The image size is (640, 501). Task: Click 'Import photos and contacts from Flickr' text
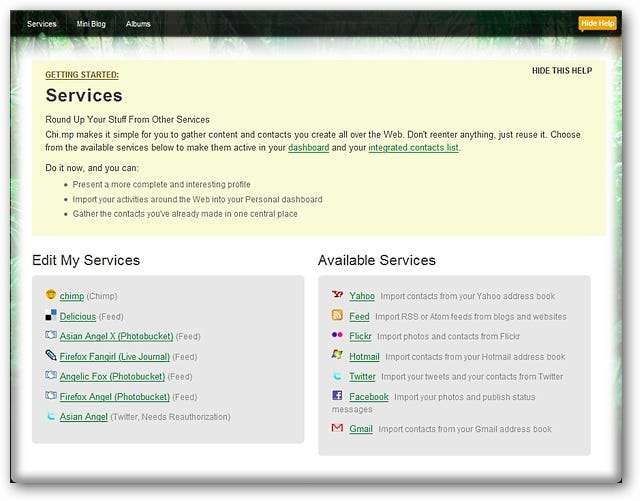tap(449, 336)
